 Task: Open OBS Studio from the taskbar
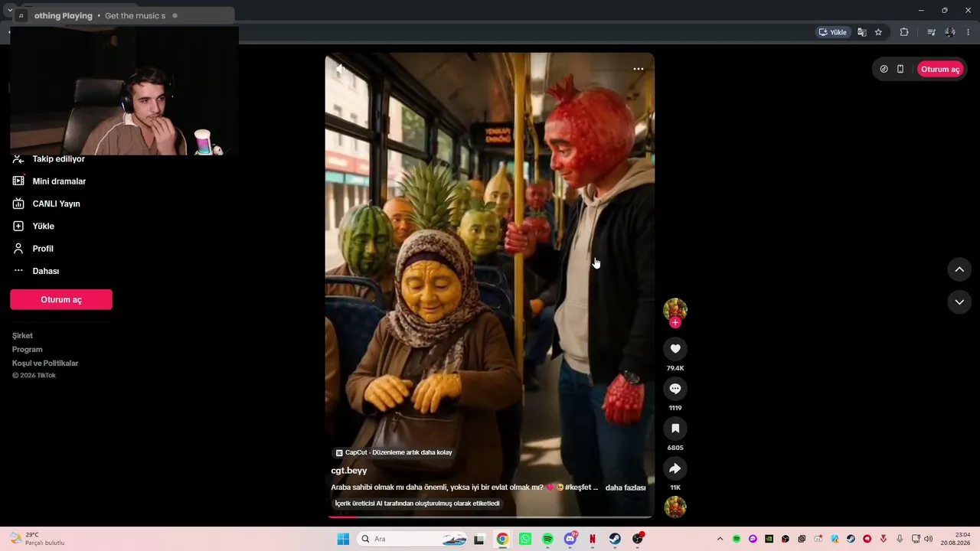[x=638, y=539]
